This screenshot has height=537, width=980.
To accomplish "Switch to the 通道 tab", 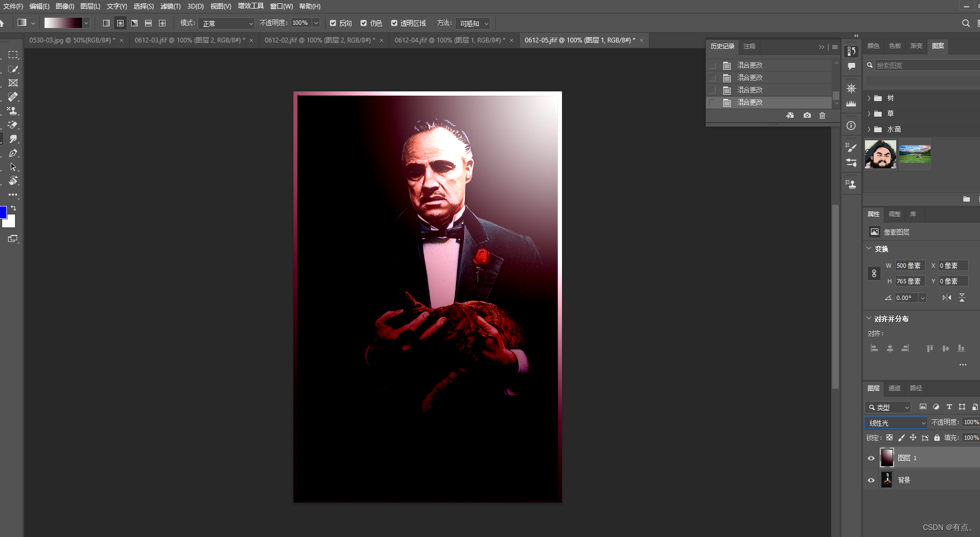I will coord(894,388).
